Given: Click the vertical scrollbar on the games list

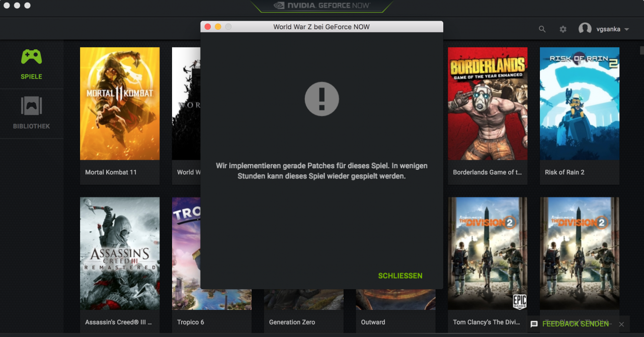Looking at the screenshot, I should pos(641,50).
